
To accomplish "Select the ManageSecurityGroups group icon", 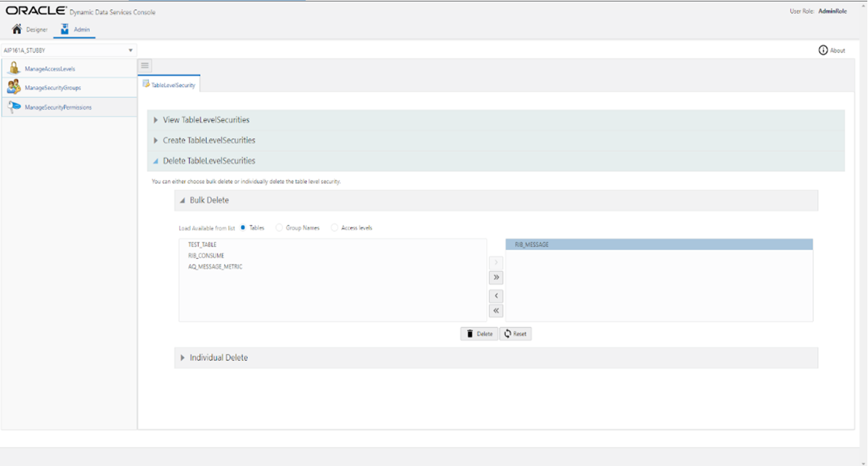I will (x=14, y=87).
